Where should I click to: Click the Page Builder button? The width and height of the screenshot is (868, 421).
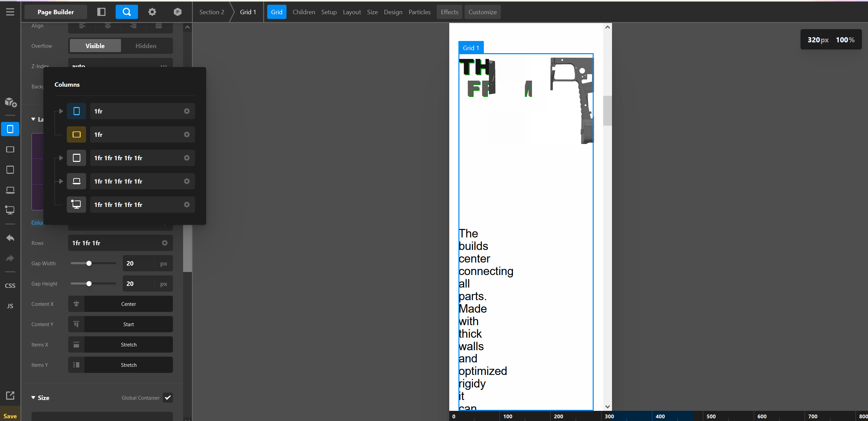pyautogui.click(x=56, y=12)
